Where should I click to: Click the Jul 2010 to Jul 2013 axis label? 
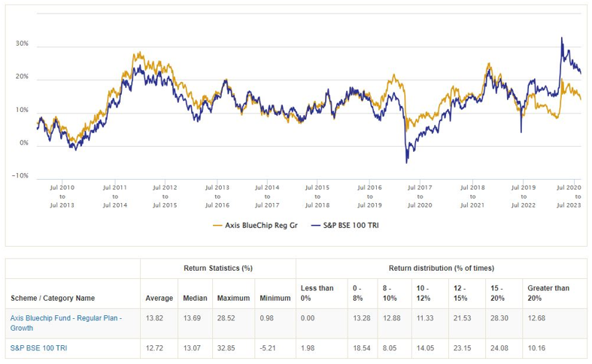[x=62, y=196]
